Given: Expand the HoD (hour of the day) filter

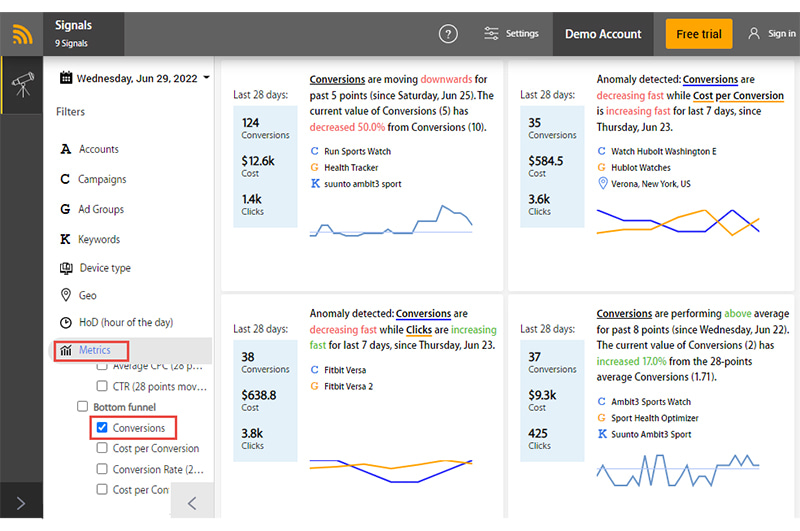Looking at the screenshot, I should click(x=126, y=323).
